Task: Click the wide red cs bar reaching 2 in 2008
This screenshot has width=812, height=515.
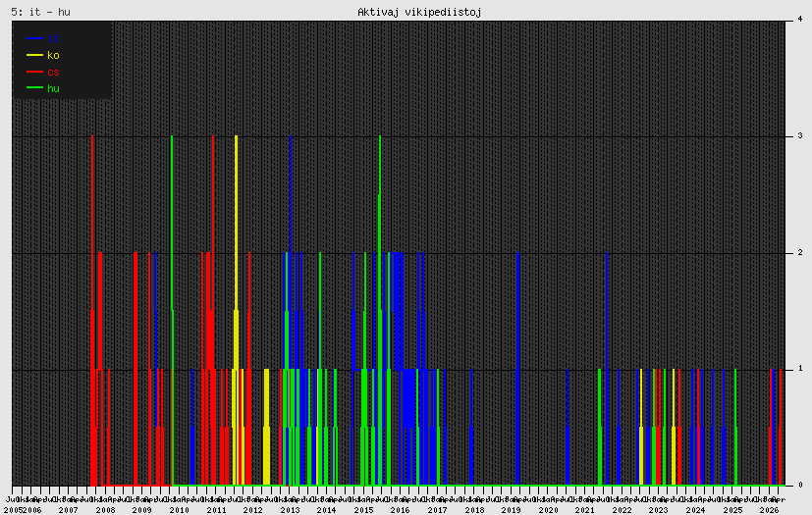Action: 135,369
